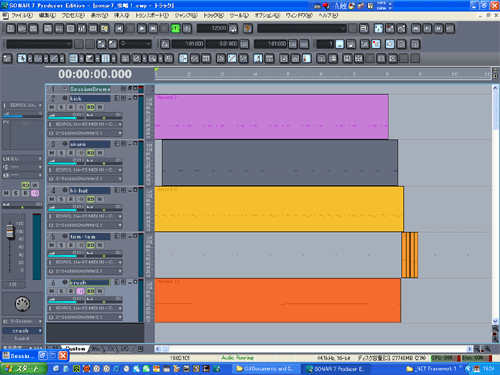This screenshot has height=375, width=500.
Task: Open the 挿入 (Insert) menu
Action: 121,16
